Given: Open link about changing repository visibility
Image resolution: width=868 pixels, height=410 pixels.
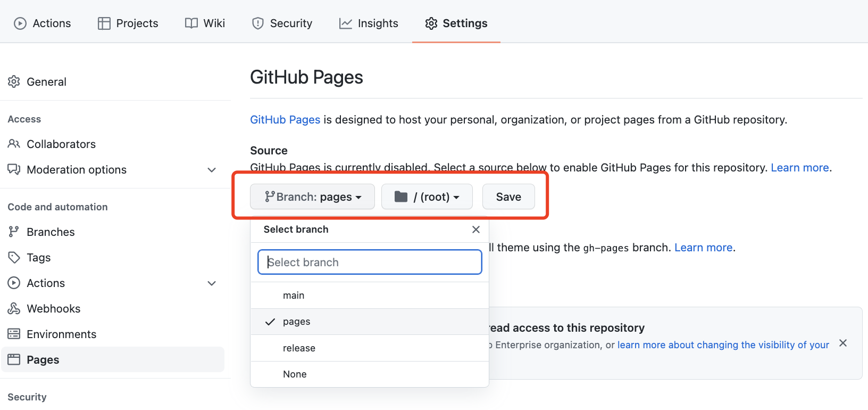Looking at the screenshot, I should [723, 345].
